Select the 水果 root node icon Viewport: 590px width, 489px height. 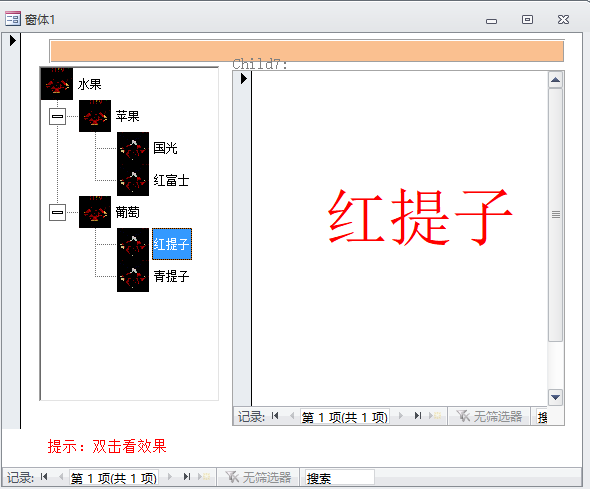57,84
